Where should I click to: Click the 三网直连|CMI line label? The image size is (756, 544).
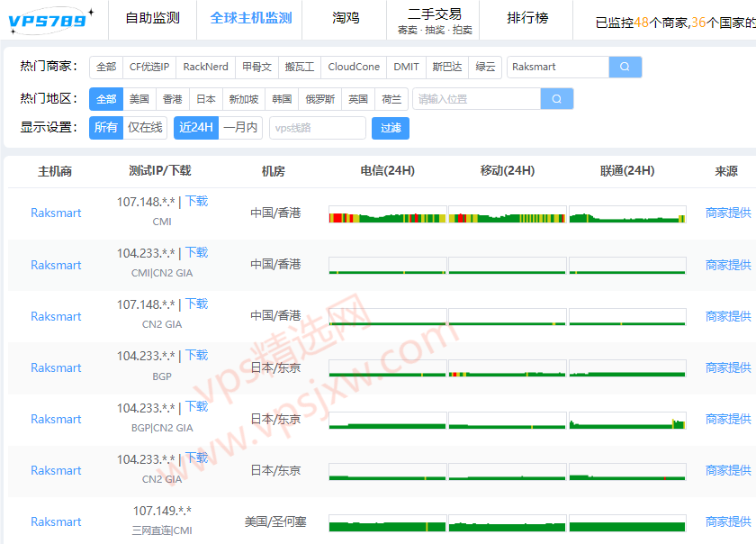[162, 531]
